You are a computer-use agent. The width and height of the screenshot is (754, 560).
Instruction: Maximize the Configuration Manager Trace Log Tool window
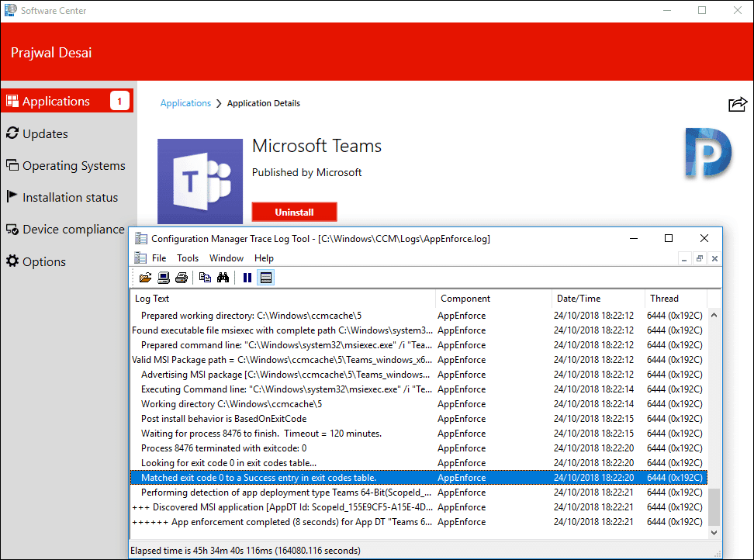coord(669,238)
